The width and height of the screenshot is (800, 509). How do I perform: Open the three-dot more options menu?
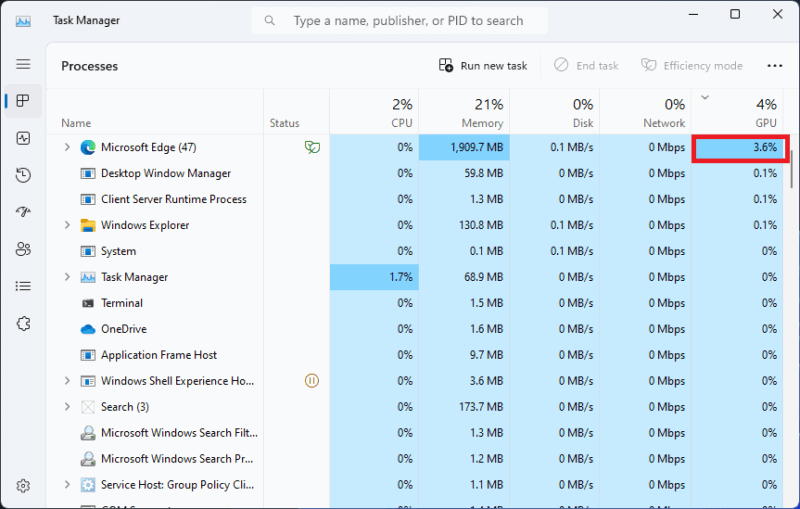tap(774, 66)
